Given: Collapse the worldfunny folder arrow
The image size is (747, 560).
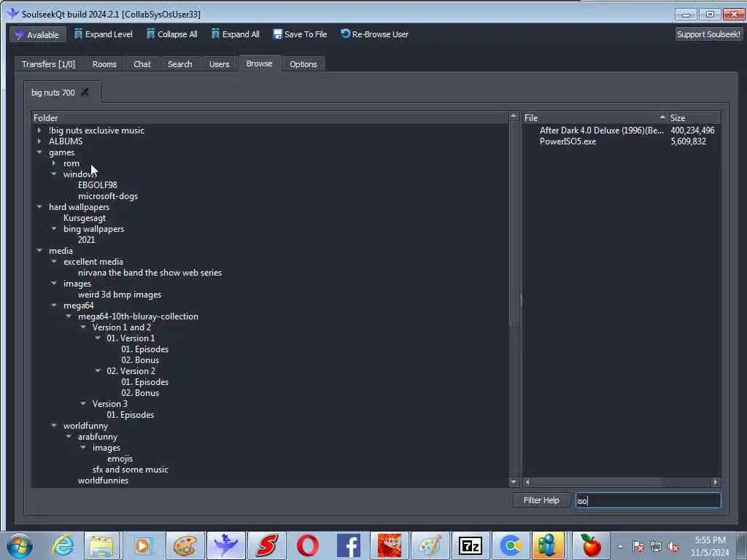Looking at the screenshot, I should click(x=54, y=426).
